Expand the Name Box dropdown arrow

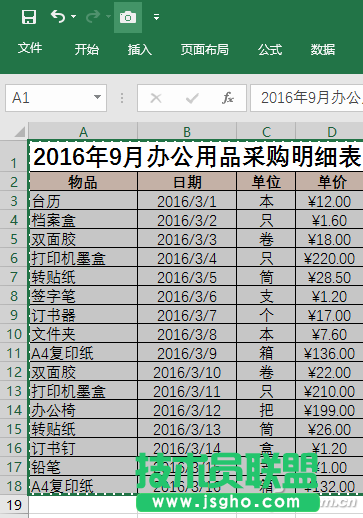click(x=98, y=98)
